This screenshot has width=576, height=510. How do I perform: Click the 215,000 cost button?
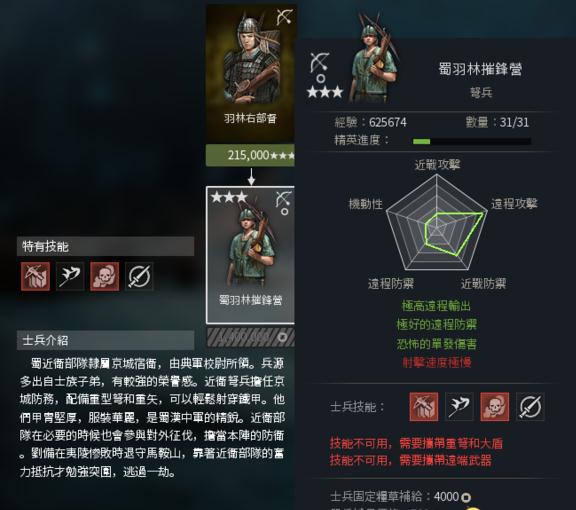[250, 155]
